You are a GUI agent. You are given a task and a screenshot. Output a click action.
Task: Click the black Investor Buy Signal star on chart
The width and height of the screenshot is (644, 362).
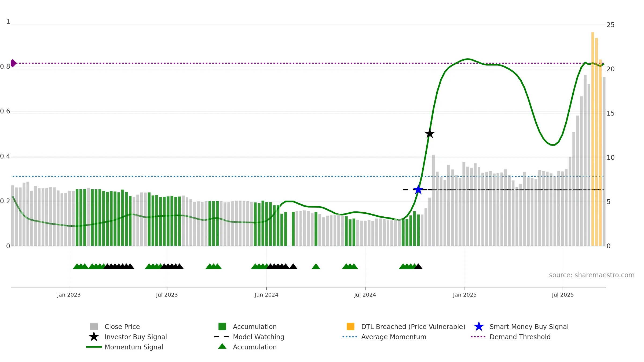coord(430,134)
